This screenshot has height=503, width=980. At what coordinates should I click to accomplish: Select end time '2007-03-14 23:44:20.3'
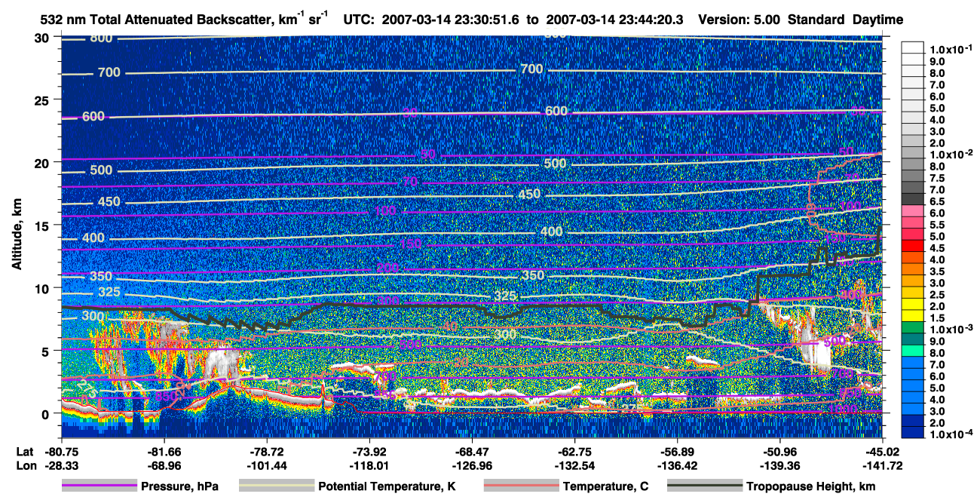[614, 20]
